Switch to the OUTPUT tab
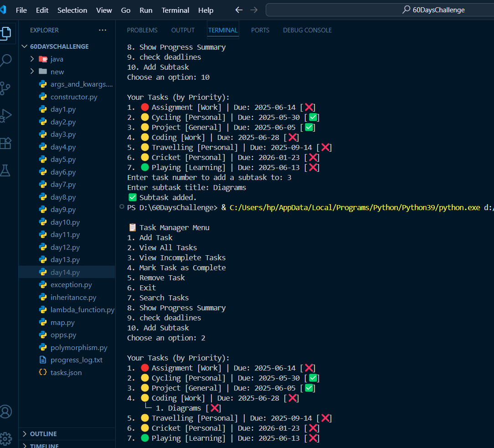Screen dimensions: 494x448 coord(183,30)
